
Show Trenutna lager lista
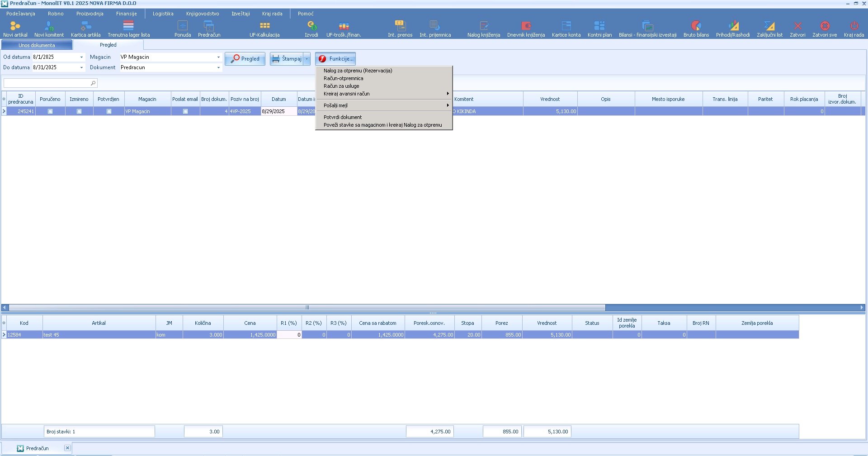tap(128, 26)
